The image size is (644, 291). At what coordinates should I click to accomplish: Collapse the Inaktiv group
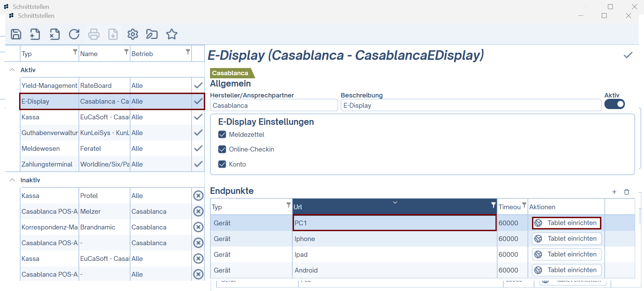pyautogui.click(x=13, y=180)
